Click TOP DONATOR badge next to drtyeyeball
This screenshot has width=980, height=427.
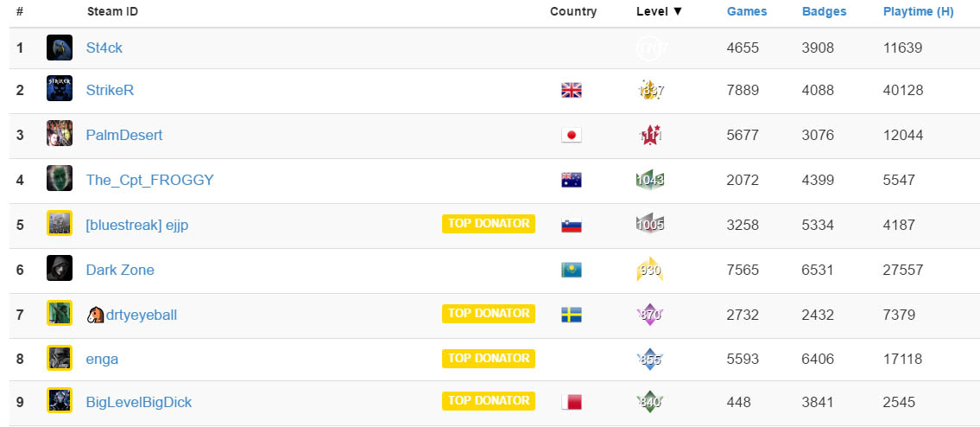[x=489, y=314]
